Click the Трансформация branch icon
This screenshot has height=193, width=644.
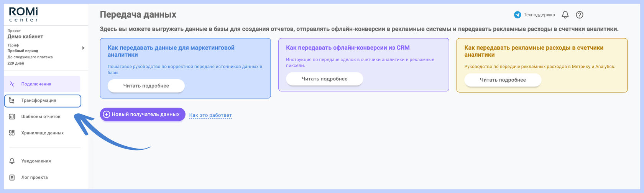pyautogui.click(x=12, y=100)
